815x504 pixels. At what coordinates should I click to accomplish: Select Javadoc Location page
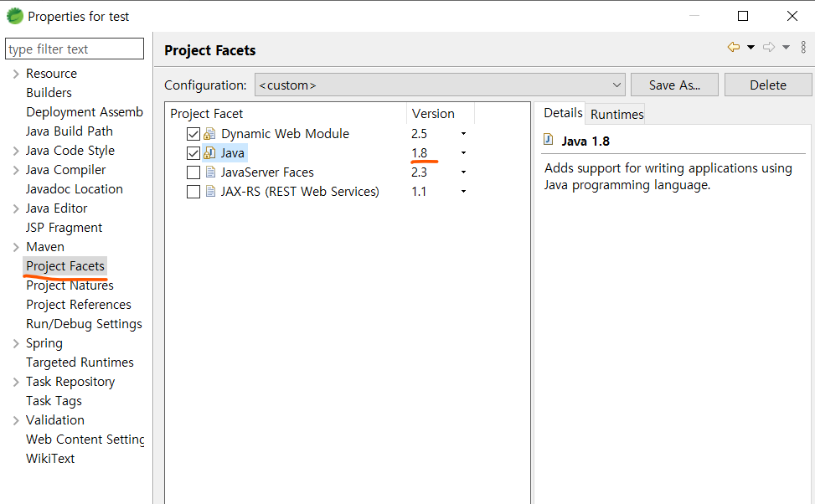(75, 188)
